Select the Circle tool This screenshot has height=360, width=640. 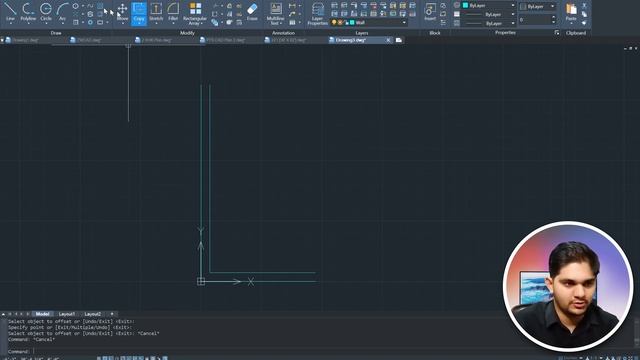[46, 11]
